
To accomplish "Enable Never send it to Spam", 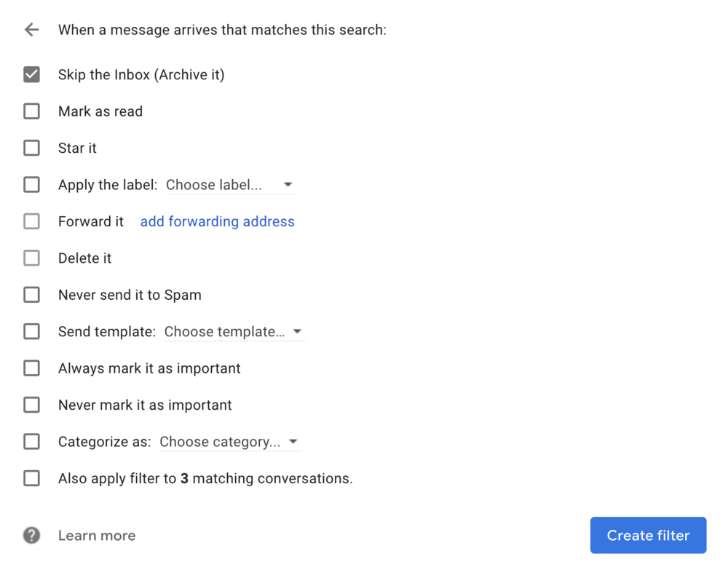I will coord(31,295).
